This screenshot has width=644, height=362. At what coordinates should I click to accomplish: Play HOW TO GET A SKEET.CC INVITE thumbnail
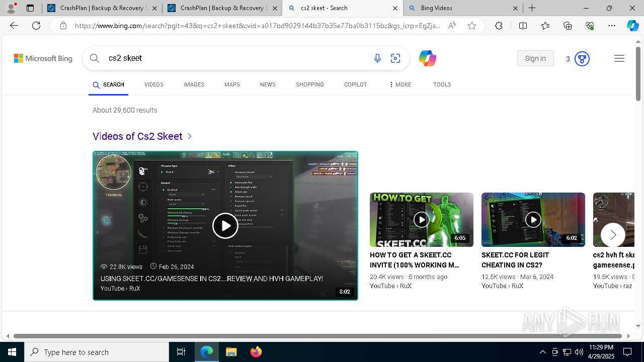(422, 220)
